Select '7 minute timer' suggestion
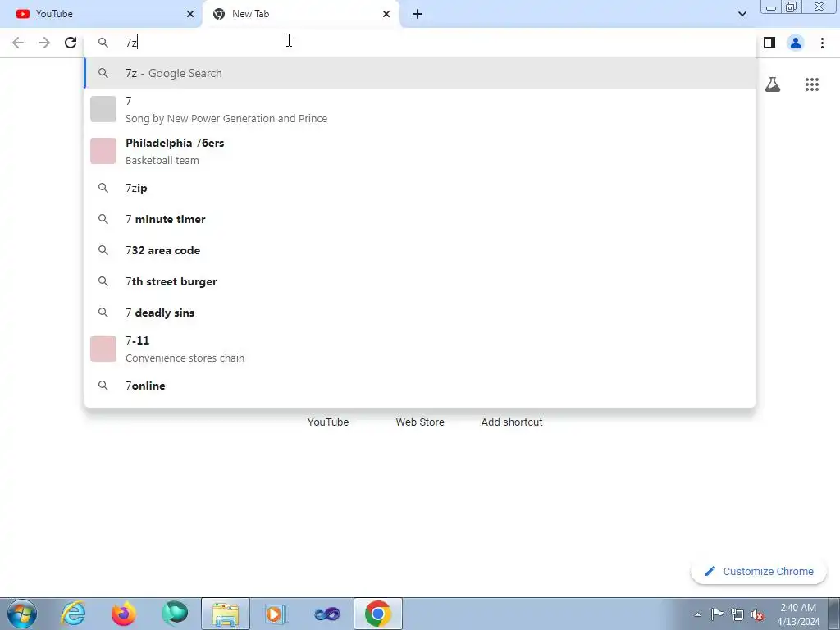This screenshot has width=840, height=630. point(420,219)
